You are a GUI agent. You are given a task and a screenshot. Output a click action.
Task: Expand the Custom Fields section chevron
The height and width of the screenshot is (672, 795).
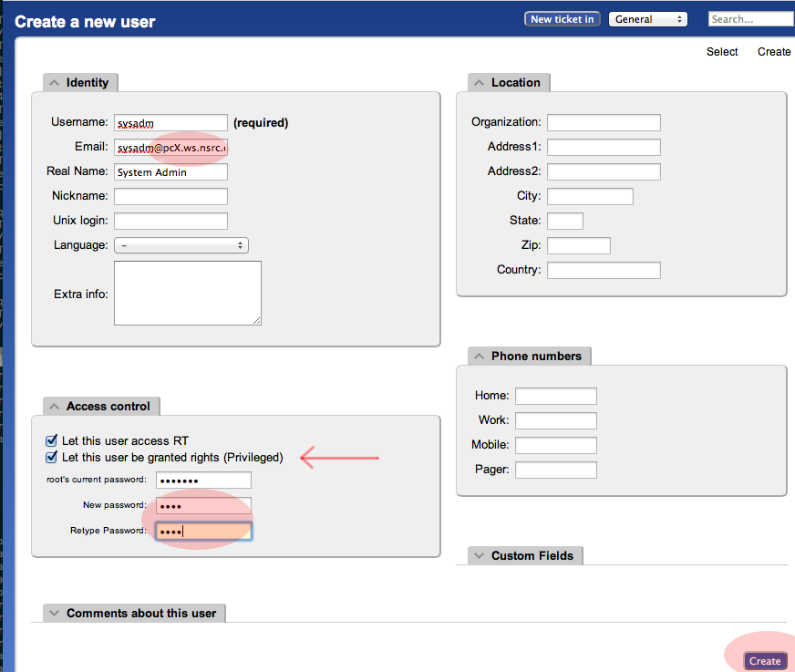(479, 556)
